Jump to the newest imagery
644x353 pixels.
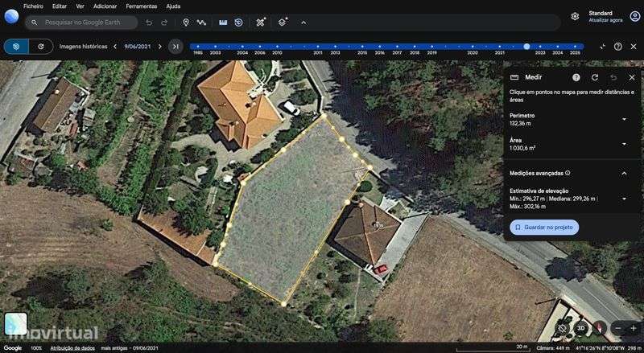175,47
